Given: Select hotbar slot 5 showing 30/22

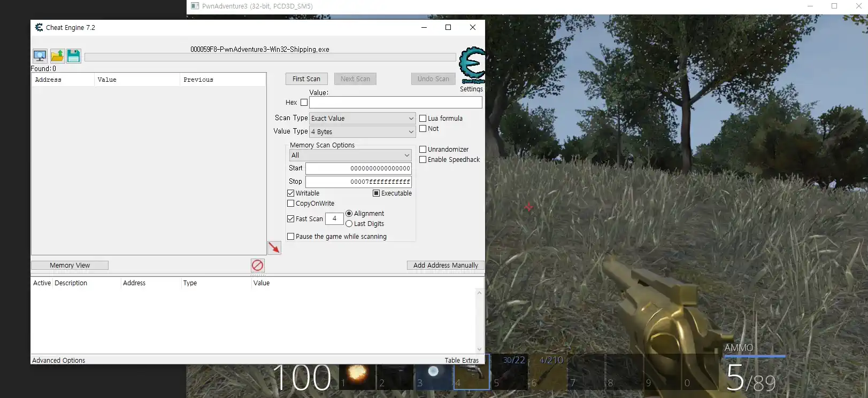Looking at the screenshot, I should click(x=510, y=372).
